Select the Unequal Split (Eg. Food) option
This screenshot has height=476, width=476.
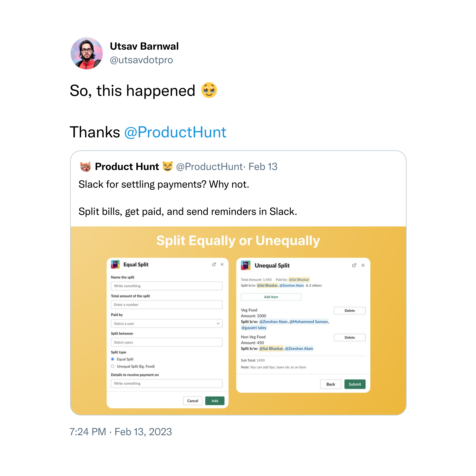(x=113, y=366)
